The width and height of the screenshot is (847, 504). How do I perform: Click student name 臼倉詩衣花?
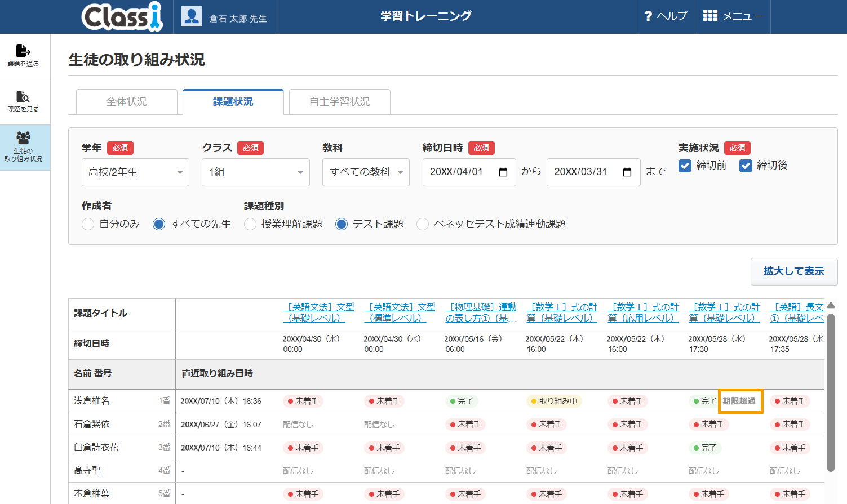pos(96,447)
